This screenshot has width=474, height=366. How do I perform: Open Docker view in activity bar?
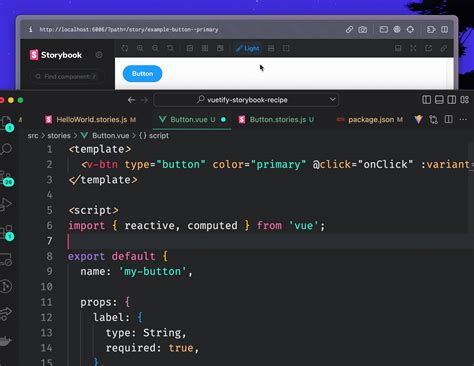[x=6, y=341]
